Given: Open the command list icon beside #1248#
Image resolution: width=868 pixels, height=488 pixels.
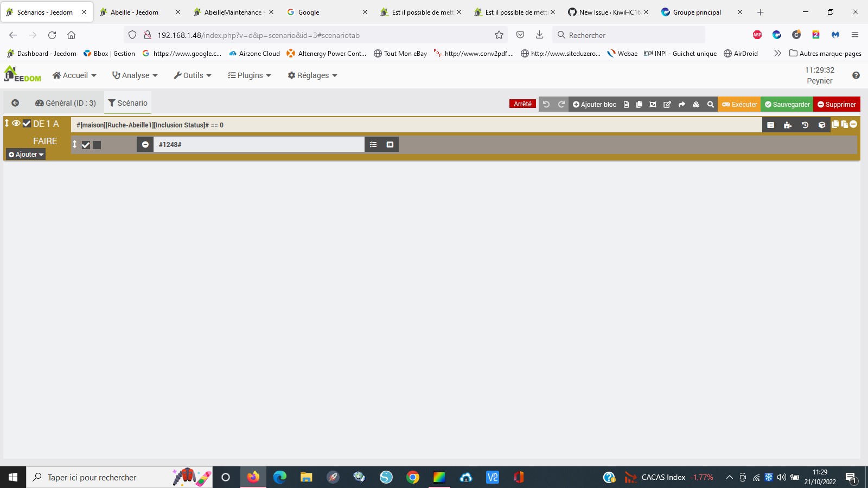Looking at the screenshot, I should click(373, 144).
